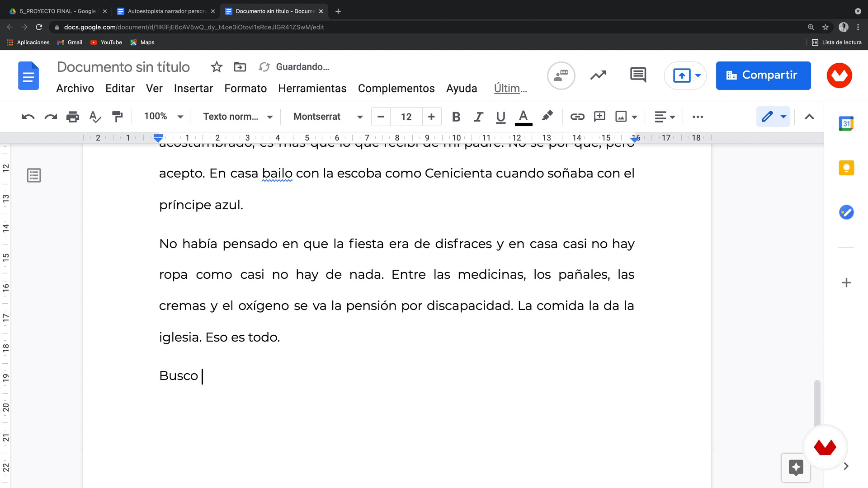Open Google Tasks side panel
The height and width of the screenshot is (488, 868).
(x=846, y=212)
